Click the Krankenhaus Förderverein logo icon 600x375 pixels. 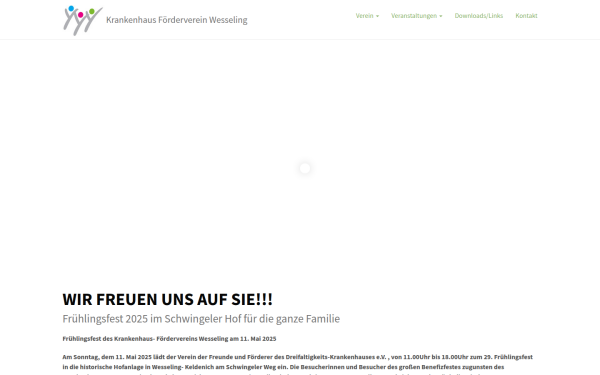coord(83,20)
